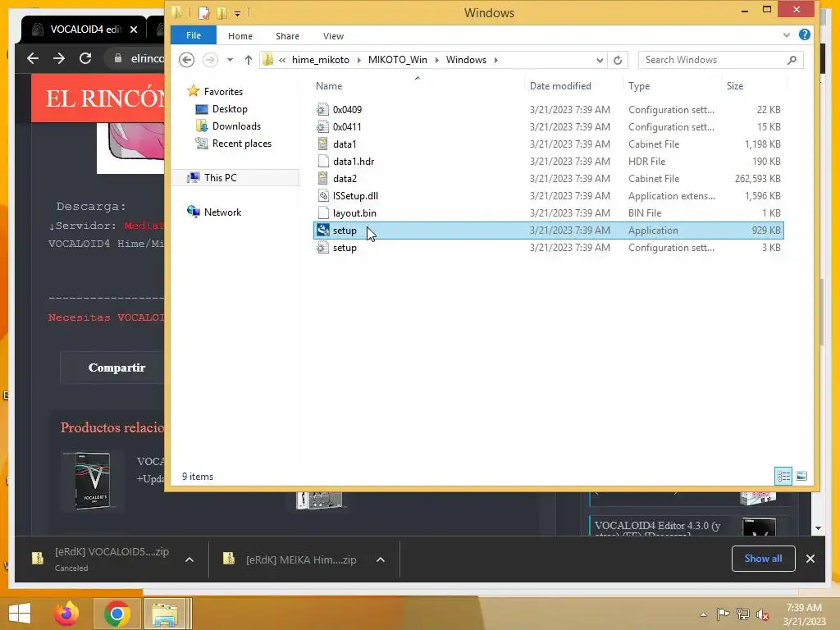Click Show all downloads button
840x630 pixels.
tap(763, 559)
